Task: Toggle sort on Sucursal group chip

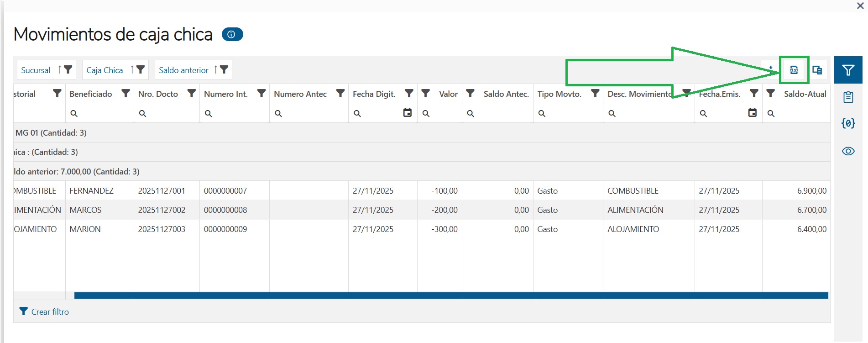Action: (x=59, y=69)
